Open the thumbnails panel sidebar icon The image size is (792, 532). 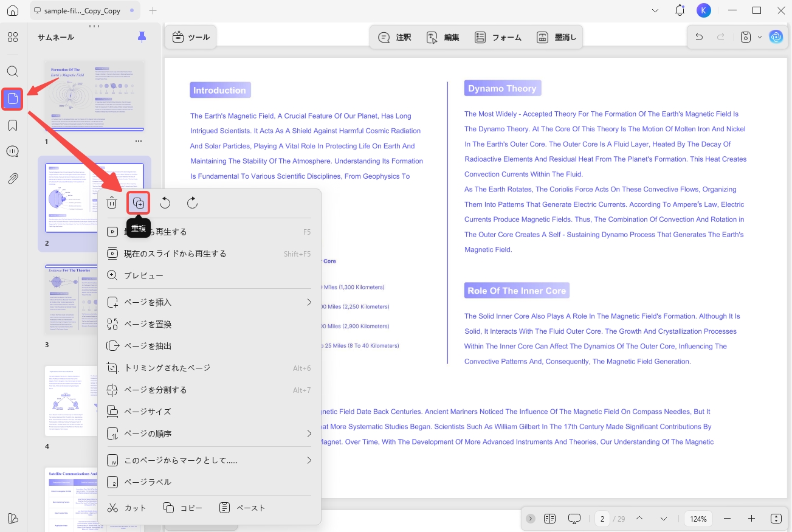[x=13, y=98]
